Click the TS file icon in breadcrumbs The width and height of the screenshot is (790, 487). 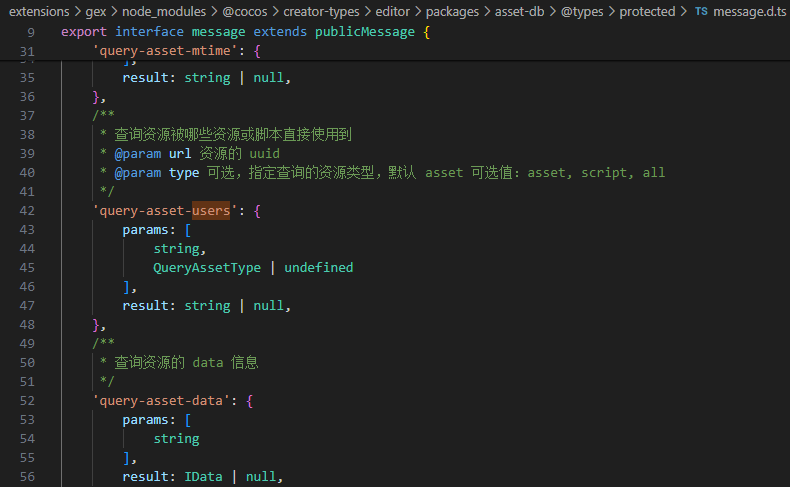(x=700, y=12)
